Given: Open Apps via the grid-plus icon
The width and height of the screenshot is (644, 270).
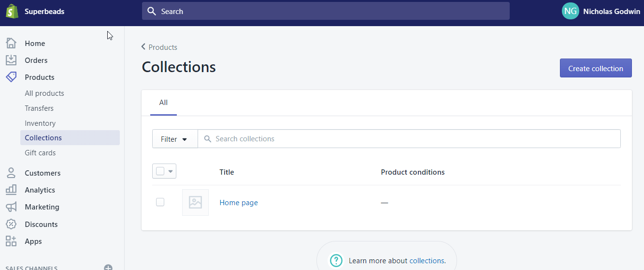Looking at the screenshot, I should coord(11,241).
